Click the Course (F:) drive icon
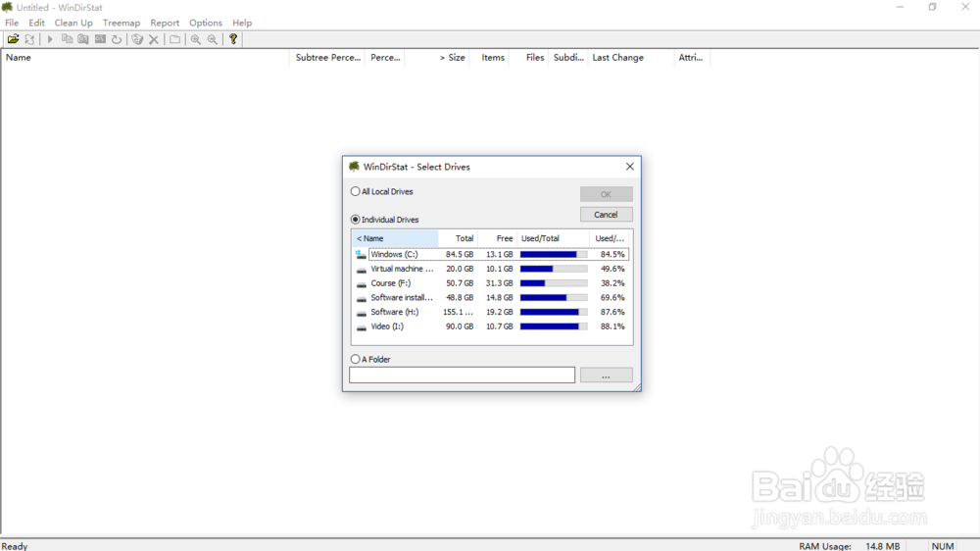This screenshot has width=980, height=551. [362, 284]
